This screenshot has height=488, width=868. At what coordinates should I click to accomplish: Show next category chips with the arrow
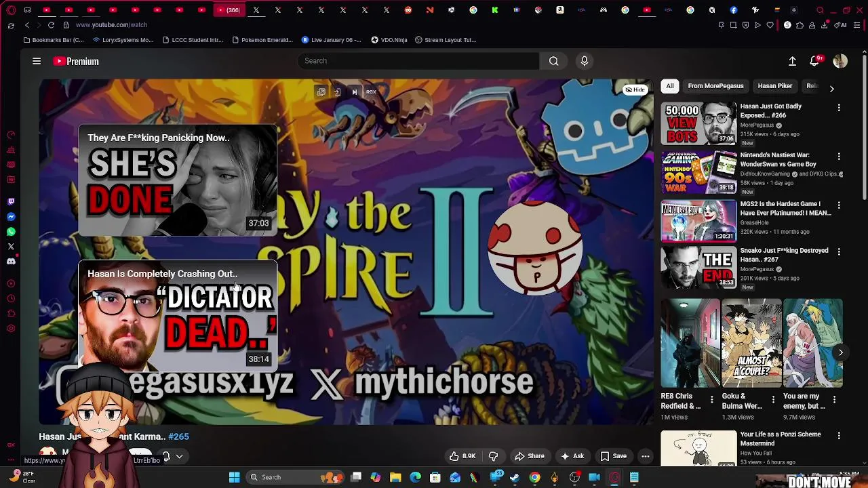[x=831, y=88]
